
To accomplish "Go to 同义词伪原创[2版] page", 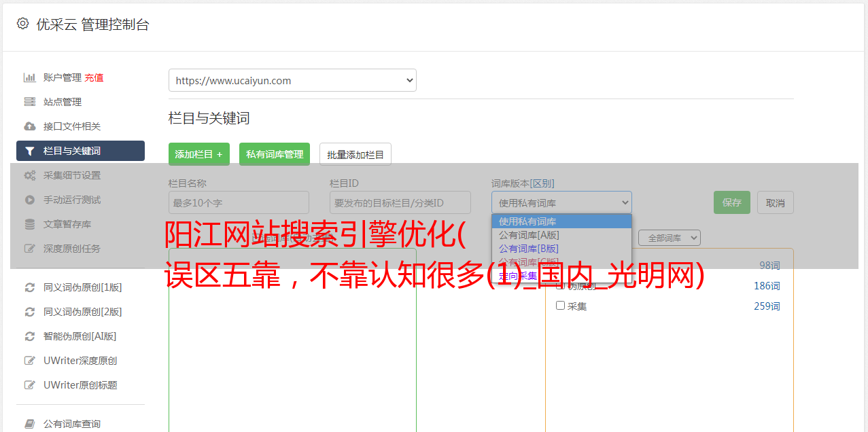I will pos(82,312).
